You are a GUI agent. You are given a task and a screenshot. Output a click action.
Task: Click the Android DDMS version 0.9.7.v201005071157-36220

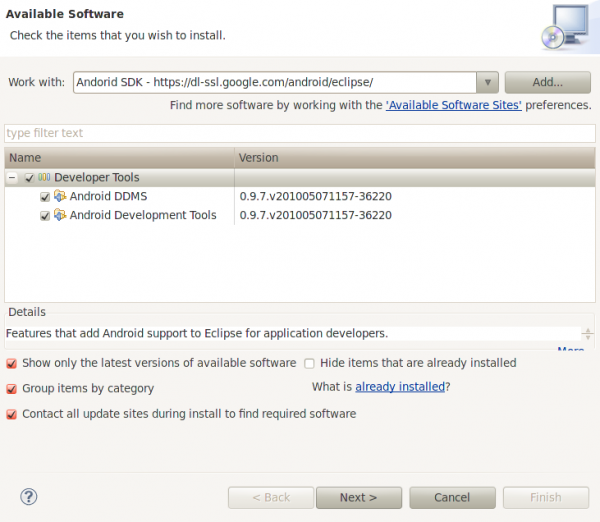316,196
